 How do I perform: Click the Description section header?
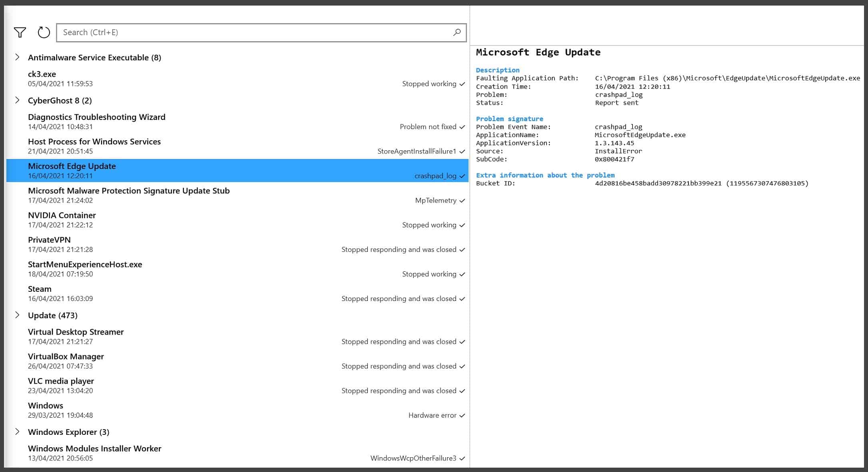point(498,70)
